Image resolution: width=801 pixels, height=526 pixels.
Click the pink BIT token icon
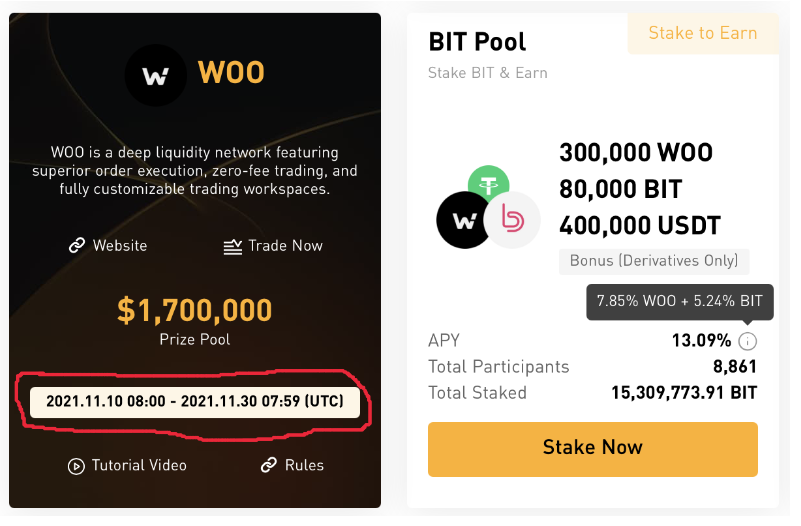point(512,220)
